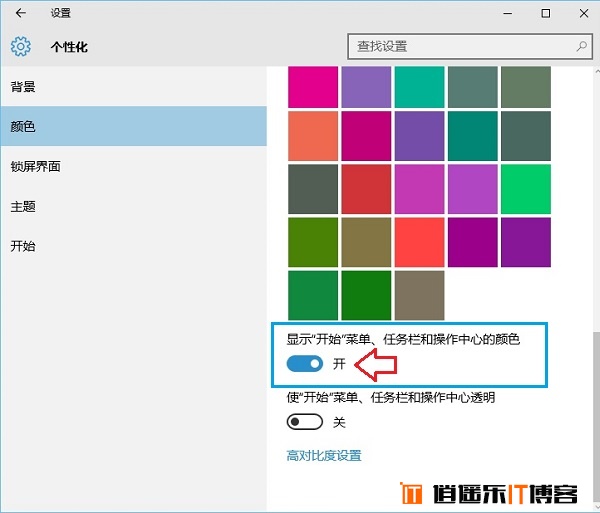
Task: Open the 高对比度设置 link
Action: [324, 456]
